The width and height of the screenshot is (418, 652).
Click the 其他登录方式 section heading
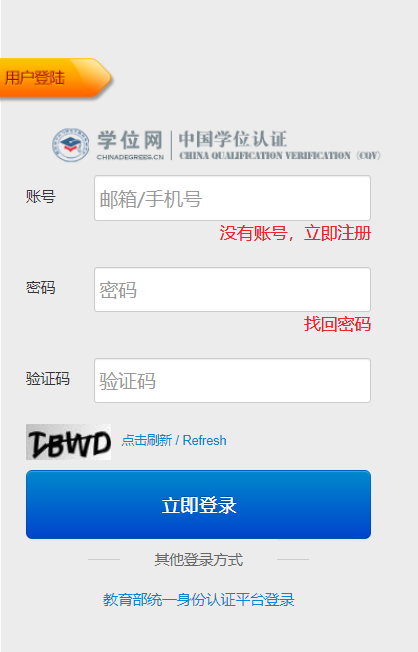pos(198,560)
